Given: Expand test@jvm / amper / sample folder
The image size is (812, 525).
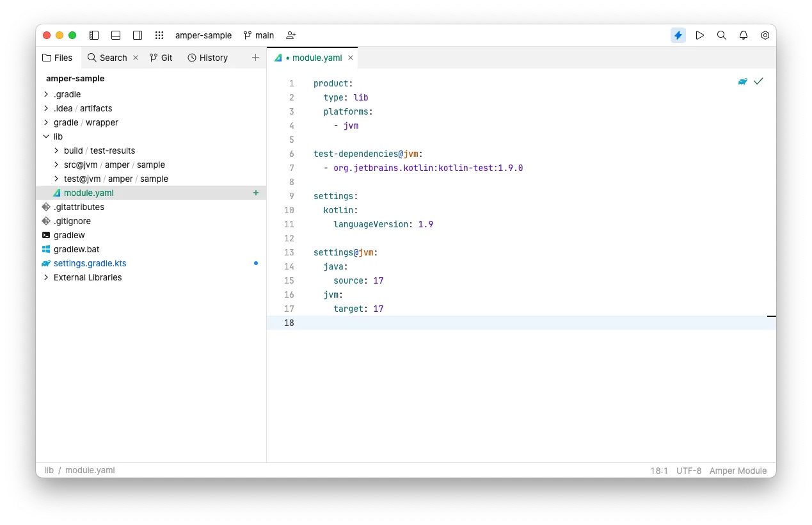Looking at the screenshot, I should click(x=56, y=179).
